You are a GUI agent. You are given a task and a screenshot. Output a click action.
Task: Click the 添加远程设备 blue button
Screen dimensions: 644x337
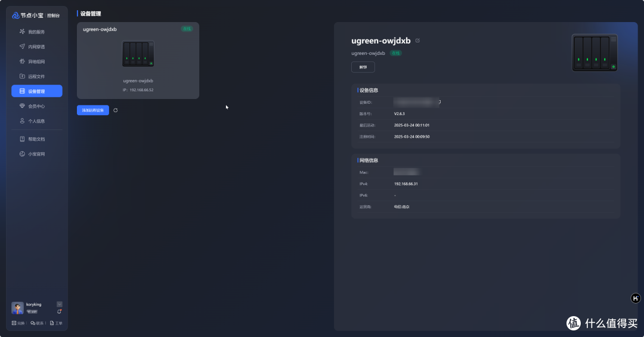click(x=93, y=110)
